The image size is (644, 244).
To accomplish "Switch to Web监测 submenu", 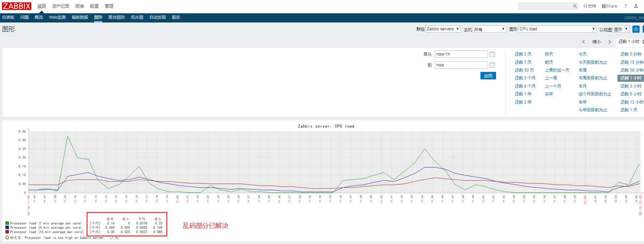I will click(x=57, y=17).
